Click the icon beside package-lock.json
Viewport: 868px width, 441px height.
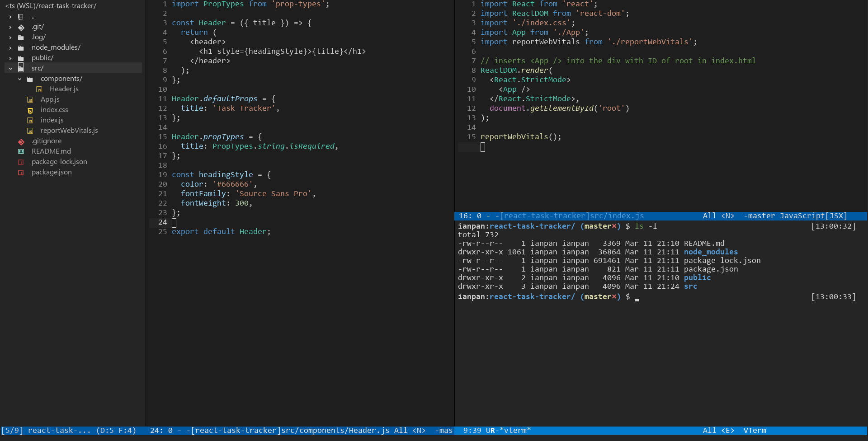tap(21, 162)
